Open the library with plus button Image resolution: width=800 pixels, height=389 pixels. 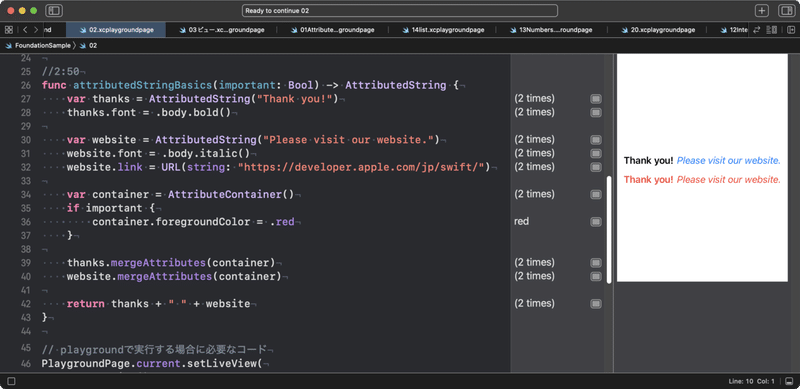[762, 11]
